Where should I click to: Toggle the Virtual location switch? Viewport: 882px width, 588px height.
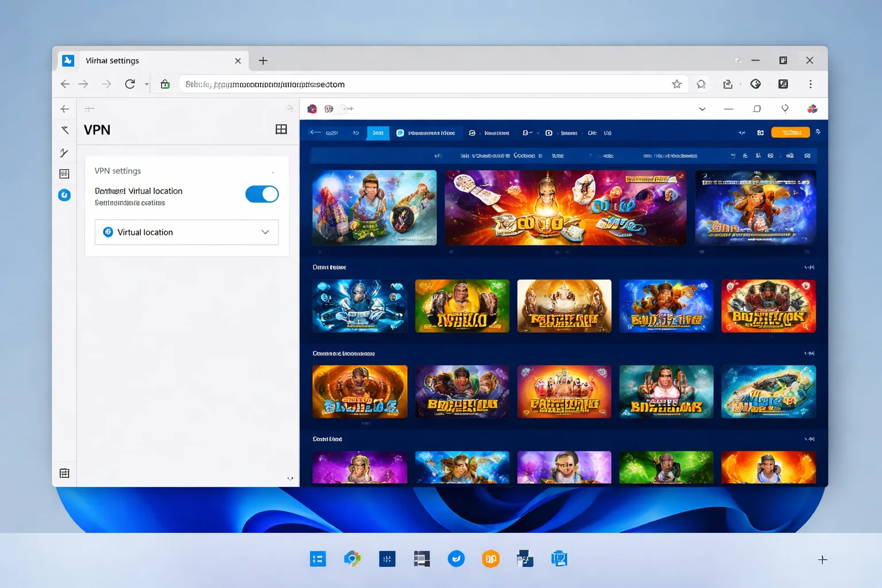pos(262,194)
